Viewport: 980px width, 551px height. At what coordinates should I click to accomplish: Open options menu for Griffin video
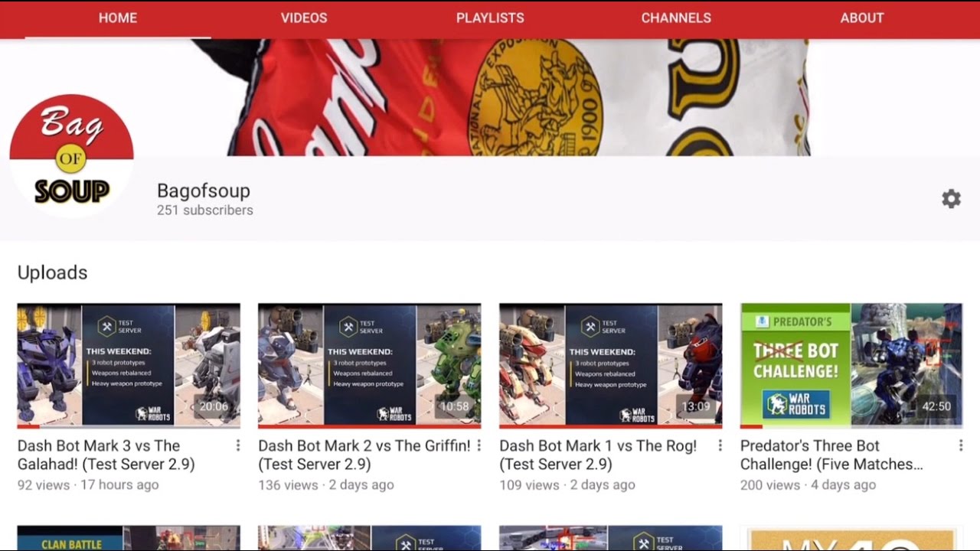point(479,445)
